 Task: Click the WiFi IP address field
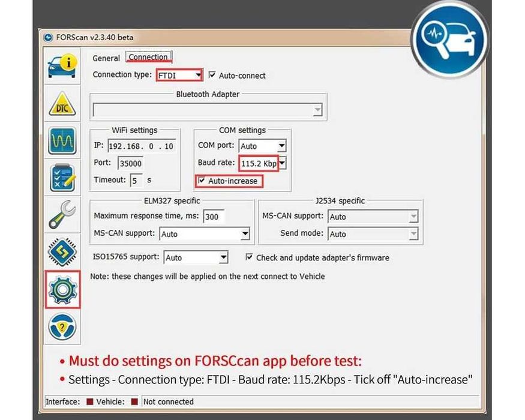click(142, 146)
